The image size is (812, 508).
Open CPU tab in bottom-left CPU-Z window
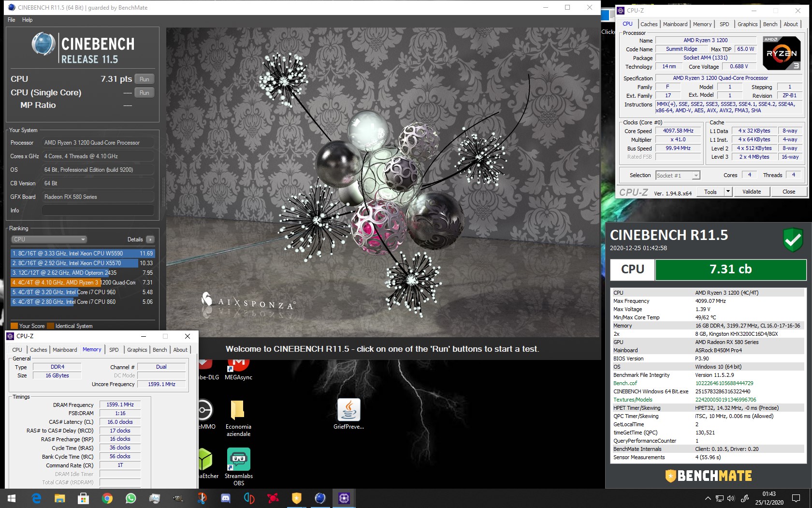pyautogui.click(x=17, y=350)
